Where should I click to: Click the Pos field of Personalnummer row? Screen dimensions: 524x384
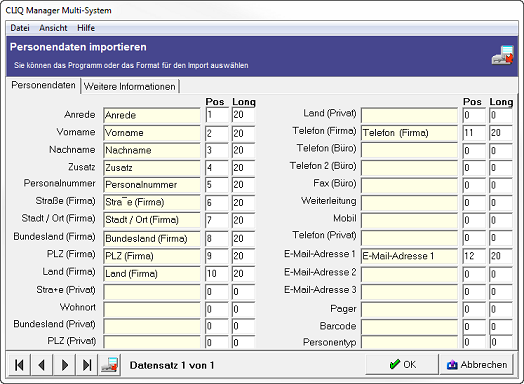pyautogui.click(x=217, y=185)
